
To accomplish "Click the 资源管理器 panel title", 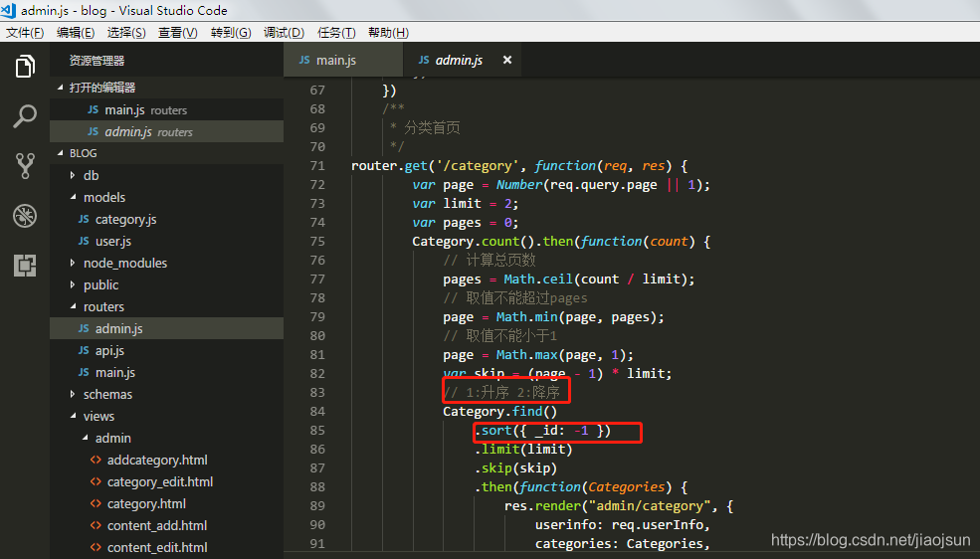I will (x=97, y=61).
